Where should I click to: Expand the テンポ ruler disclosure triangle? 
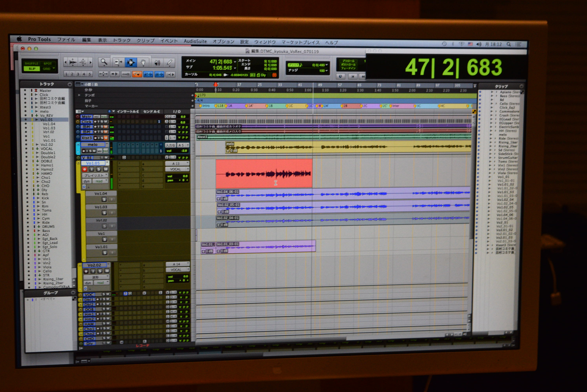[x=79, y=95]
